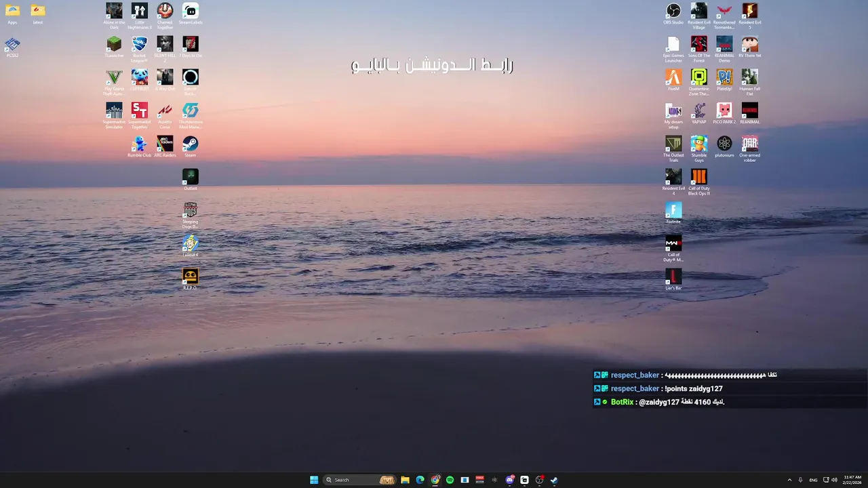Image resolution: width=868 pixels, height=488 pixels.
Task: Select the Rumble Club icon
Action: pyautogui.click(x=140, y=146)
